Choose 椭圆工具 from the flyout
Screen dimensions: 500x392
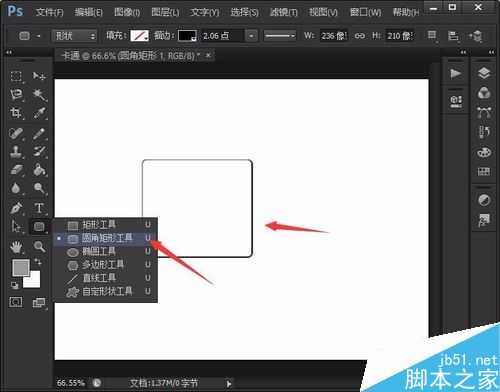coord(106,251)
